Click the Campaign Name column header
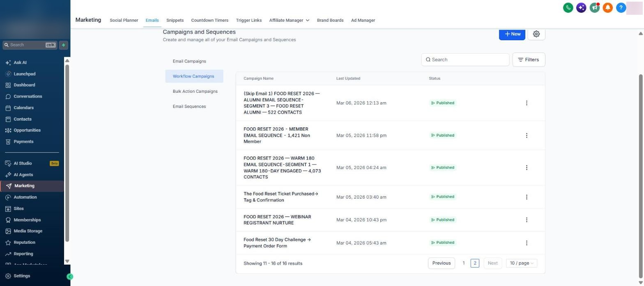Image resolution: width=644 pixels, height=286 pixels. (258, 78)
